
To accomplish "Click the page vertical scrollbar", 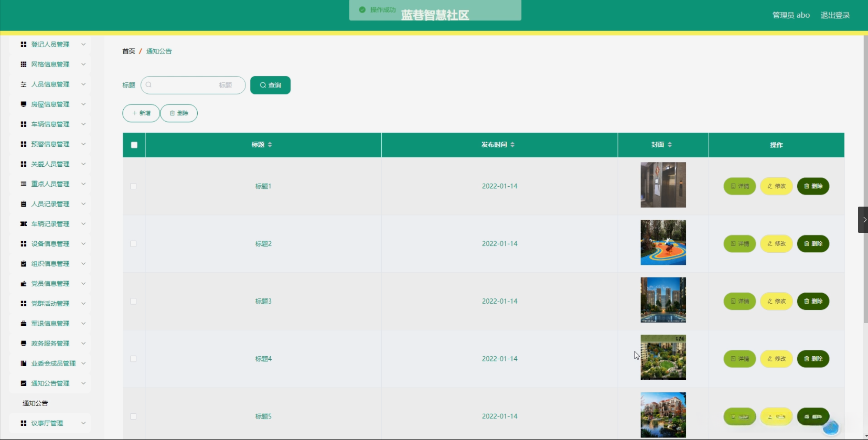I will 865,178.
